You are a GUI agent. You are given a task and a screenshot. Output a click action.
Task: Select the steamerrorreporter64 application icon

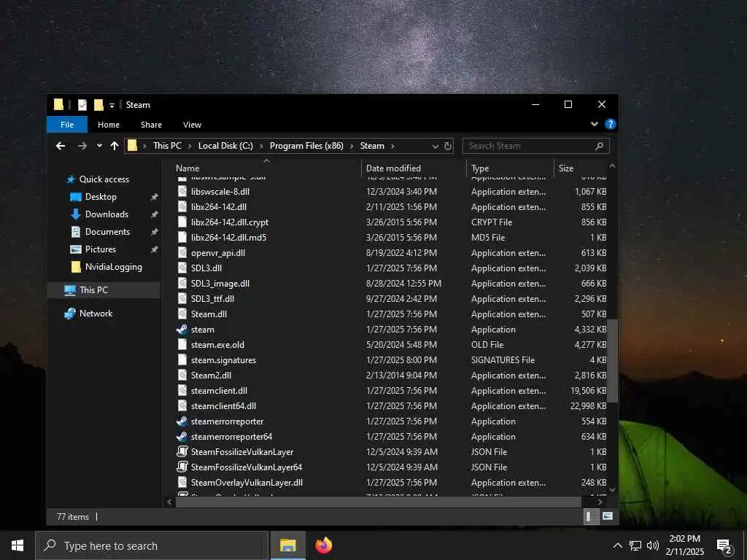tap(182, 437)
